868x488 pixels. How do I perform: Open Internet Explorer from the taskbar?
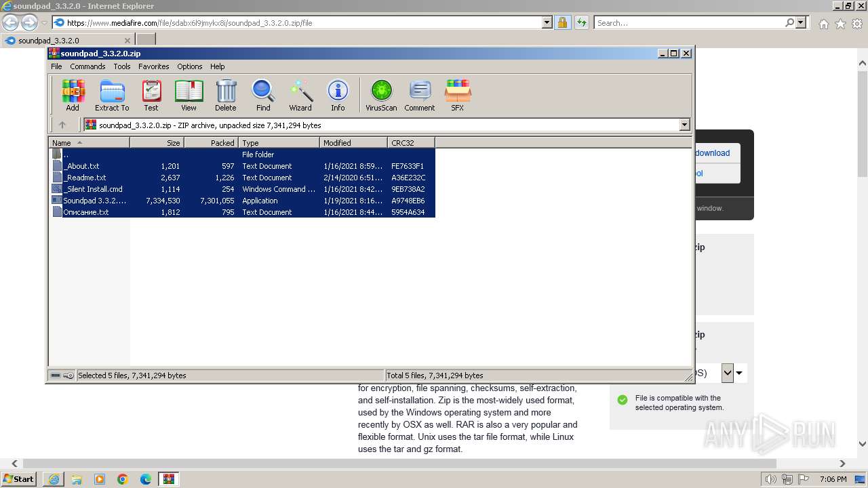click(x=54, y=479)
